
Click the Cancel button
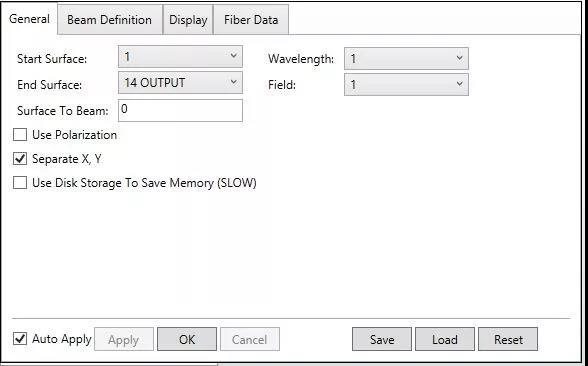click(x=250, y=339)
